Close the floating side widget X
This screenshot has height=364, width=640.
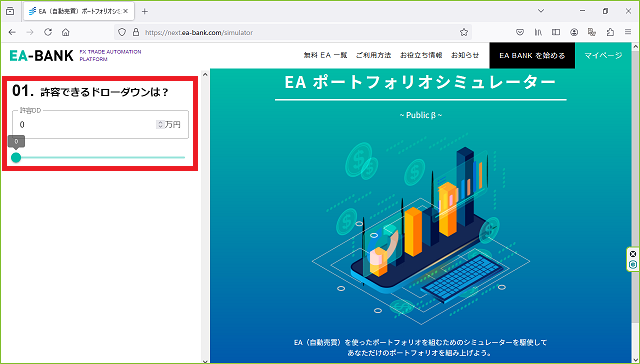click(633, 254)
